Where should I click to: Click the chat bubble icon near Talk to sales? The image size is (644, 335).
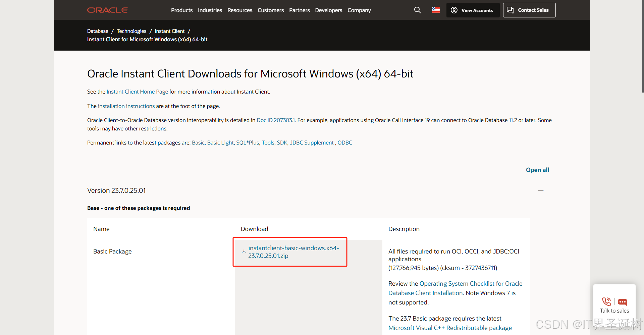pyautogui.click(x=623, y=301)
